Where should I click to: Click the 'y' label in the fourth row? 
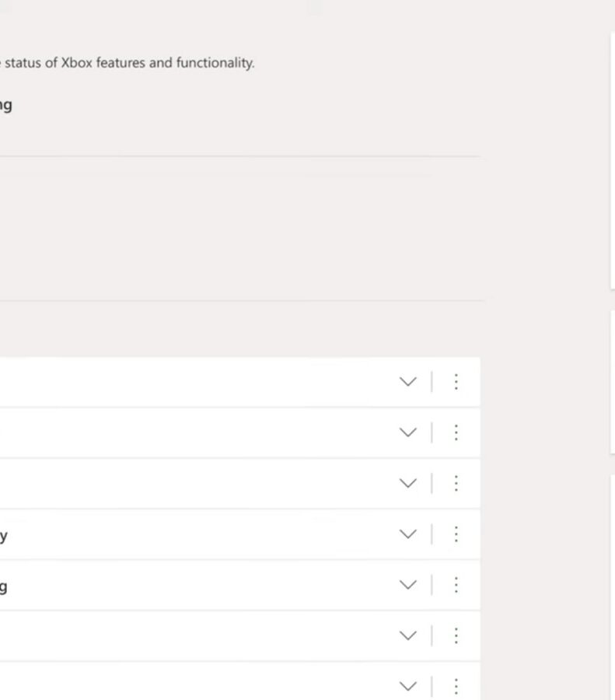tap(4, 536)
